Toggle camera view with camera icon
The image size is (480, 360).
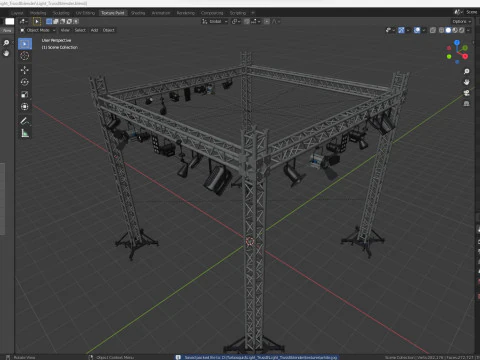click(467, 93)
